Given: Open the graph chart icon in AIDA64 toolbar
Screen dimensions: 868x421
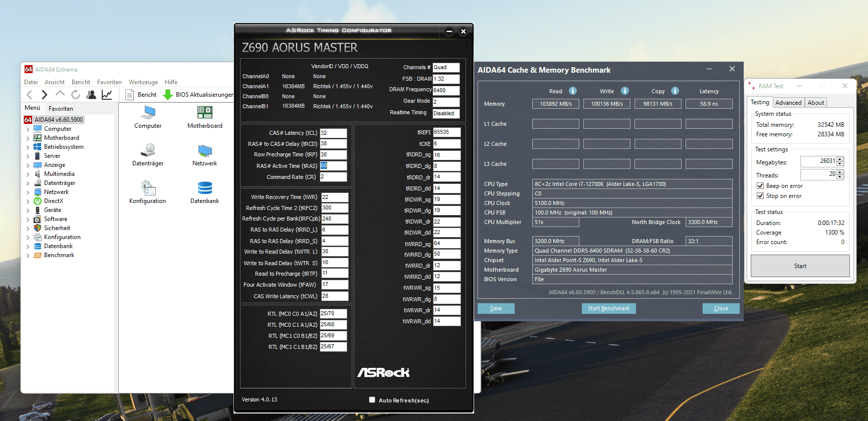Looking at the screenshot, I should pos(107,94).
